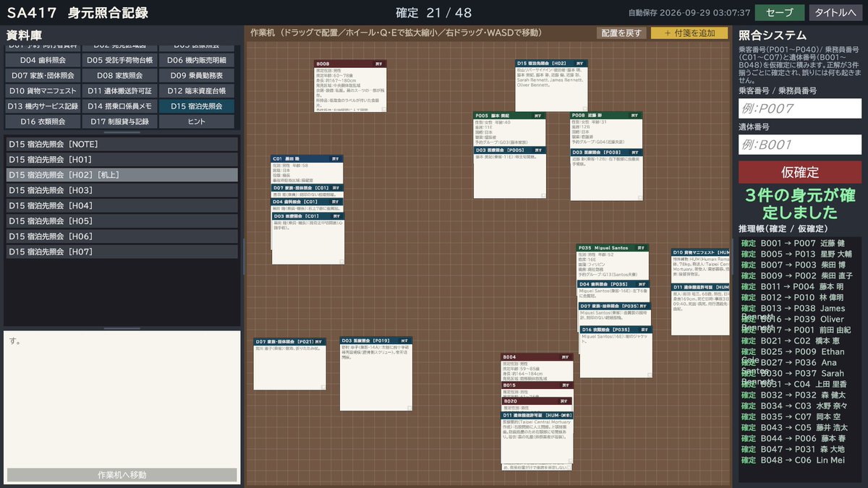Click 戻す on the D04 歯科照会 [P035] card
Screen dimensions: 868x488
(642, 284)
